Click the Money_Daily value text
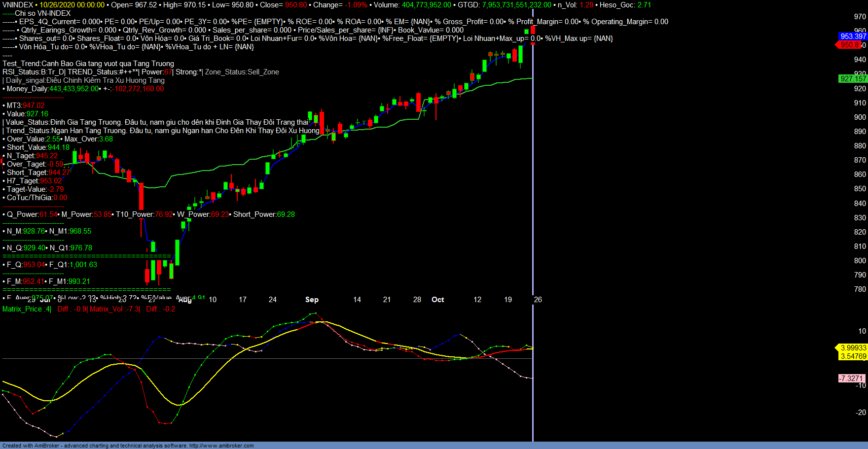The width and height of the screenshot is (868, 449). pyautogui.click(x=53, y=89)
